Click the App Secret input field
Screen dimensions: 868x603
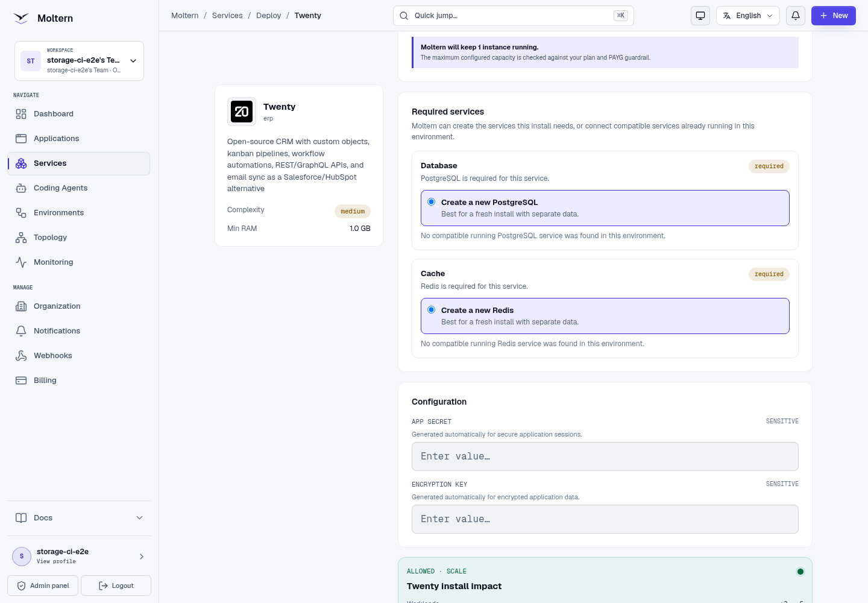605,456
